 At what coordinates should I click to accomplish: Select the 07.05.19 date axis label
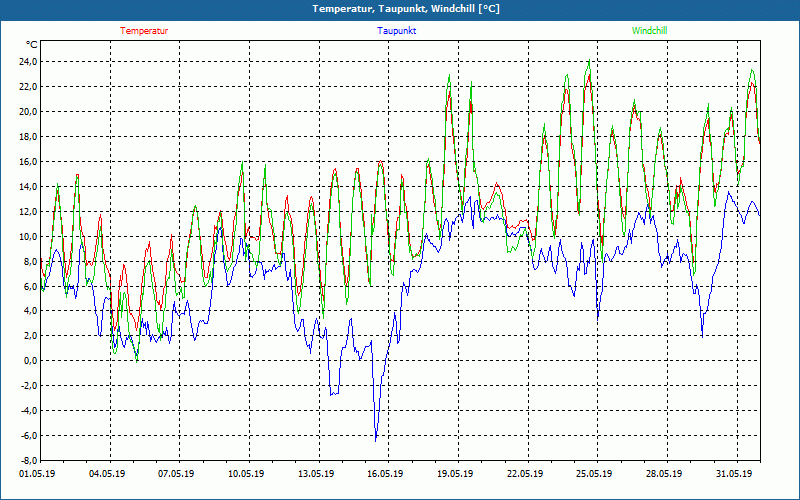176,474
